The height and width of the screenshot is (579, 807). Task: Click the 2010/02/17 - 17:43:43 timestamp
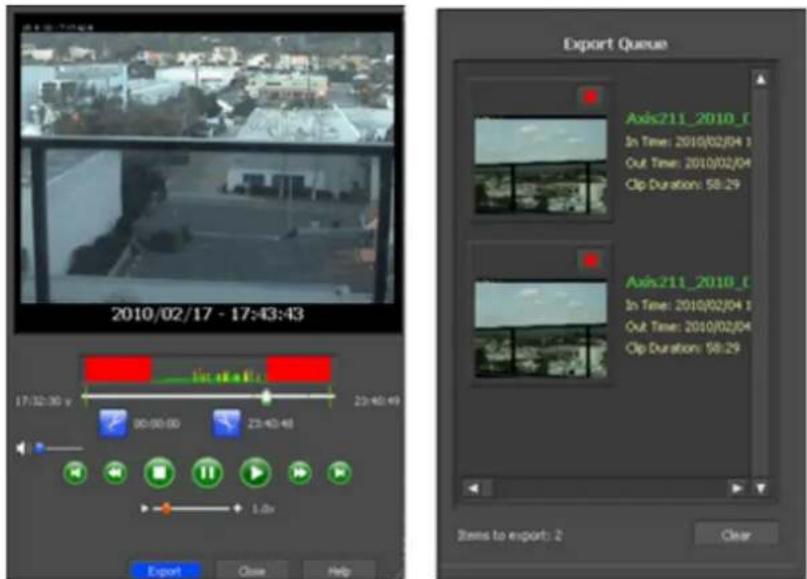point(207,314)
